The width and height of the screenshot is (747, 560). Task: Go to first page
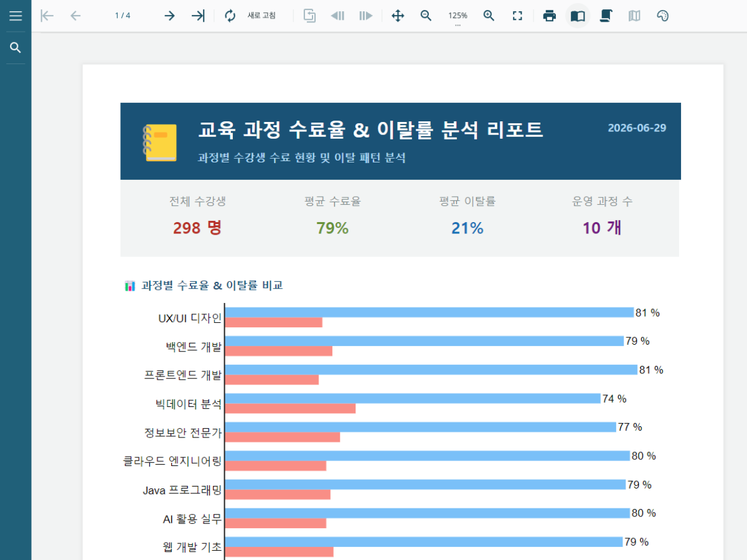(x=47, y=16)
